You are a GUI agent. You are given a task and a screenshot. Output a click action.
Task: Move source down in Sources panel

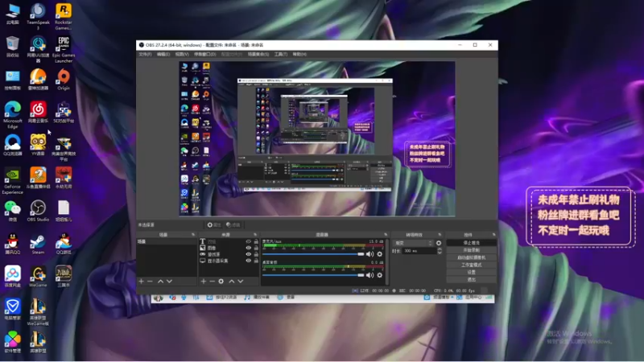[240, 281]
